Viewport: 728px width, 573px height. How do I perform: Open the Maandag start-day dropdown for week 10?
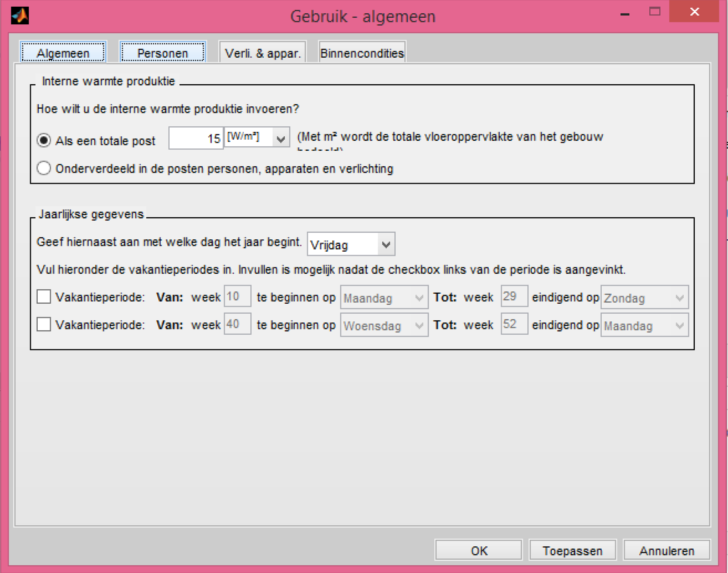click(x=384, y=298)
